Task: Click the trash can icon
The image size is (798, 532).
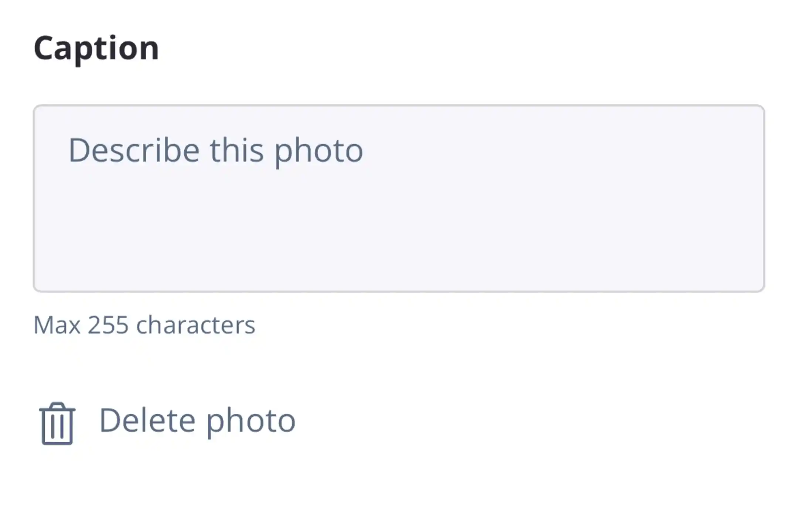Action: [57, 423]
